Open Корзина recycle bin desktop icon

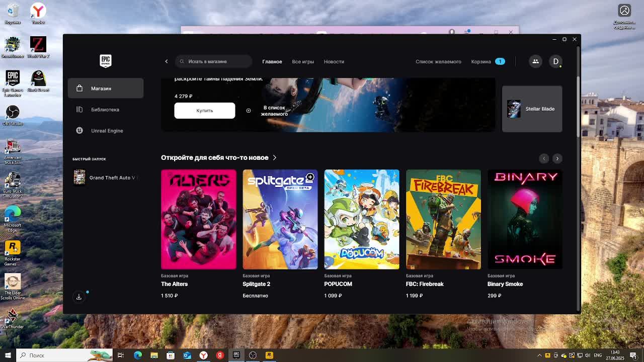[13, 14]
